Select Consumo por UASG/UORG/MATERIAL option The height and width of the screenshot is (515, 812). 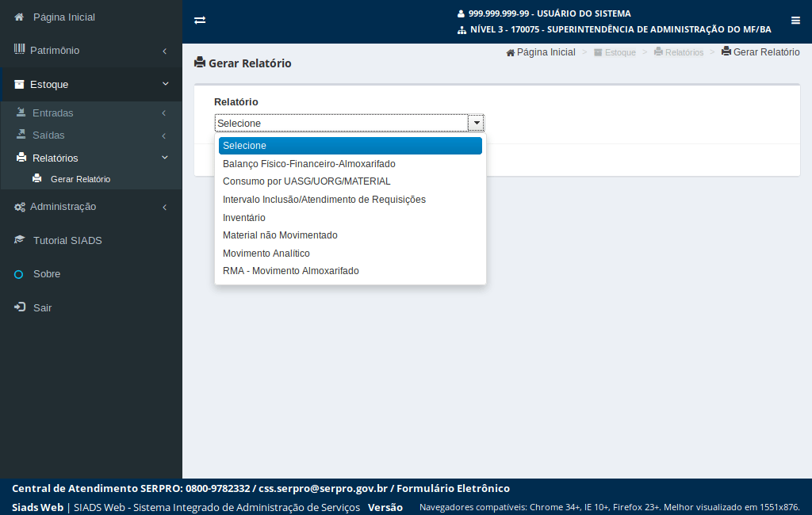(306, 181)
